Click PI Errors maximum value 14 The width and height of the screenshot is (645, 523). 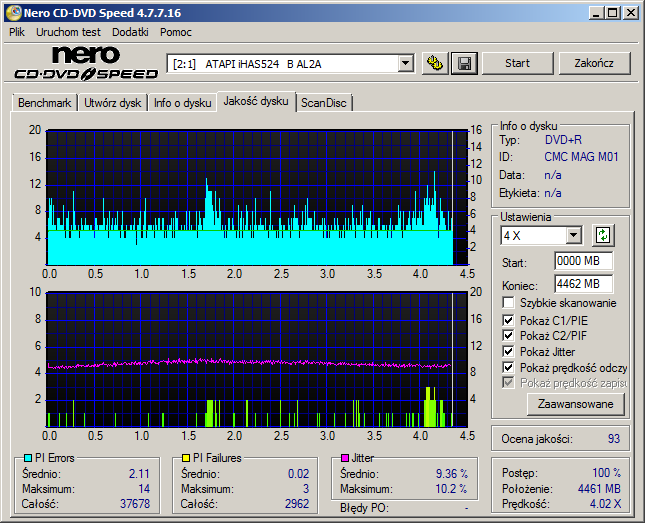point(144,489)
